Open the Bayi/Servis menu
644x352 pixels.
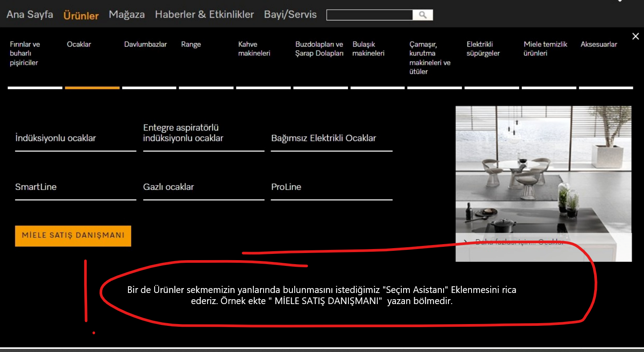coord(290,15)
